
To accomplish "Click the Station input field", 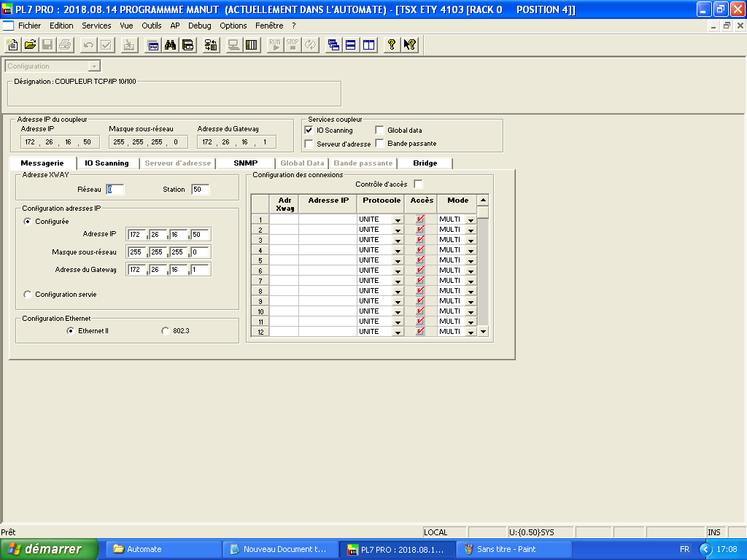I will [x=200, y=190].
